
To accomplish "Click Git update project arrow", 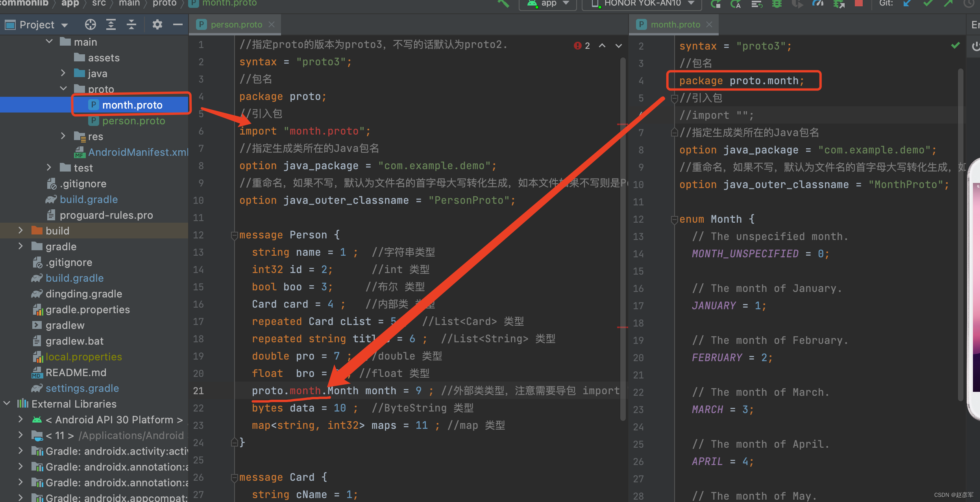I will (907, 4).
